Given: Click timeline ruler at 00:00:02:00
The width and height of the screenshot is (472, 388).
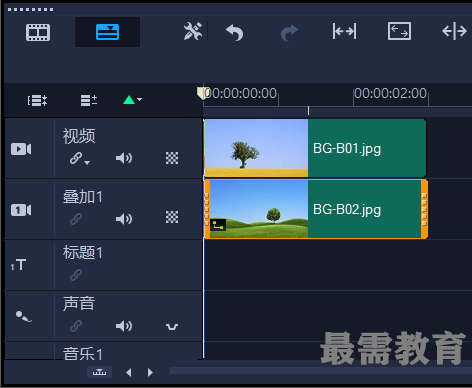Looking at the screenshot, I should [x=390, y=94].
